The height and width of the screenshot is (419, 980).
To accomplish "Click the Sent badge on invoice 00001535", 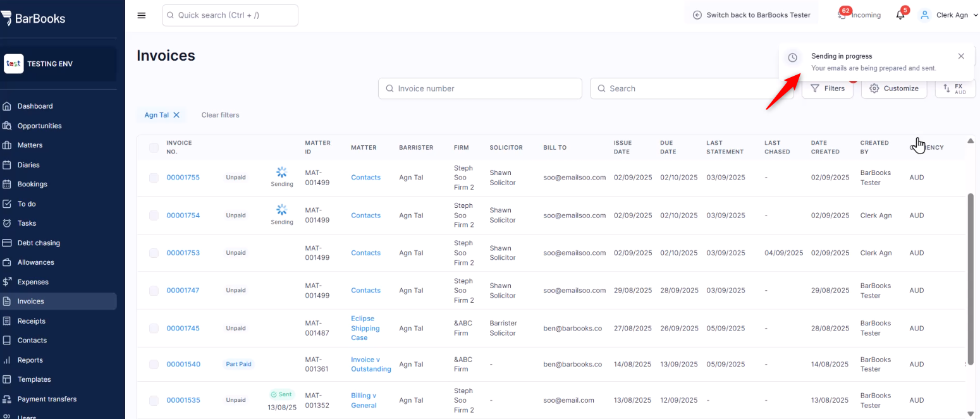I will [282, 394].
